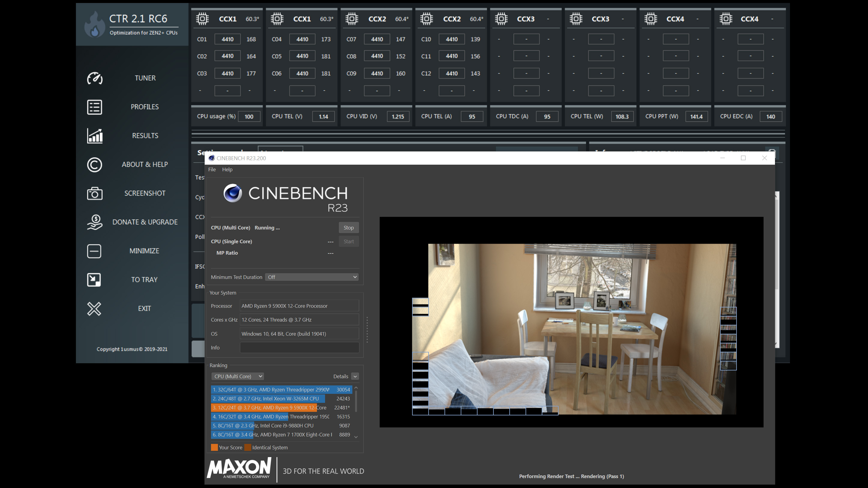Stop the running Multi Core test
868x488 pixels.
348,228
